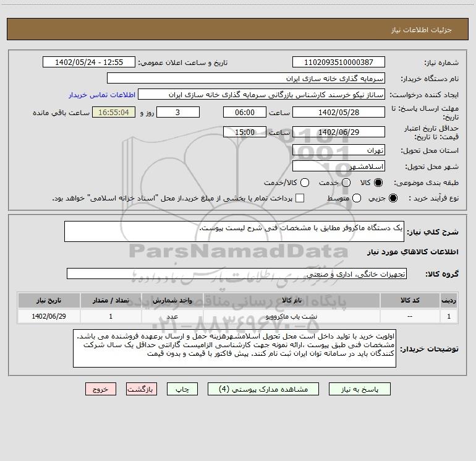Viewport: 476px width, 461px height.
Task: Click the ساعت باقی مانده label
Action: pyautogui.click(x=61, y=113)
